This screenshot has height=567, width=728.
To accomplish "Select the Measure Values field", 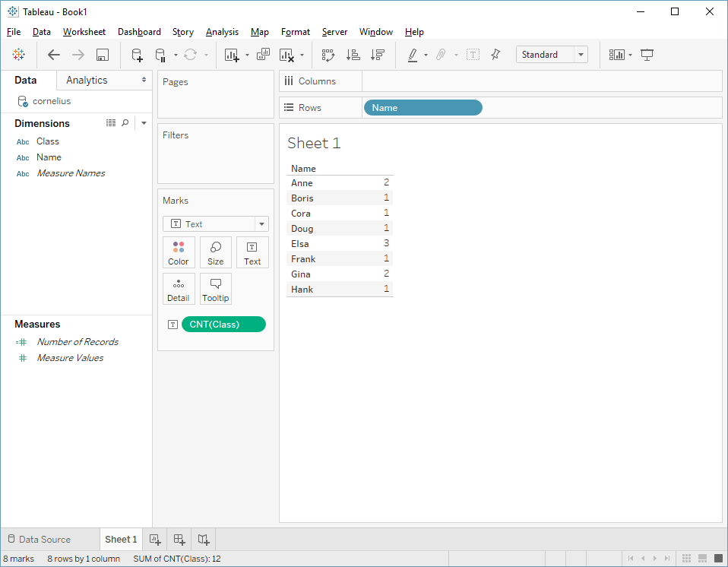I will pyautogui.click(x=70, y=357).
